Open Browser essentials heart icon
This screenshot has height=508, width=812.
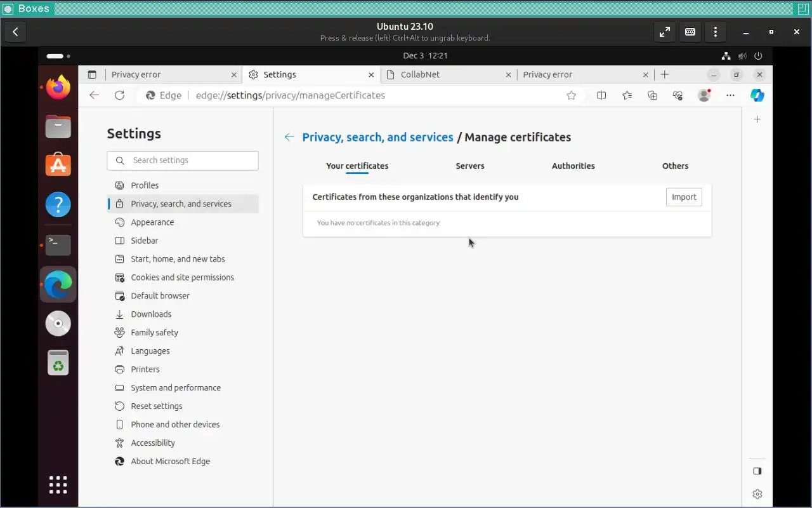point(678,95)
